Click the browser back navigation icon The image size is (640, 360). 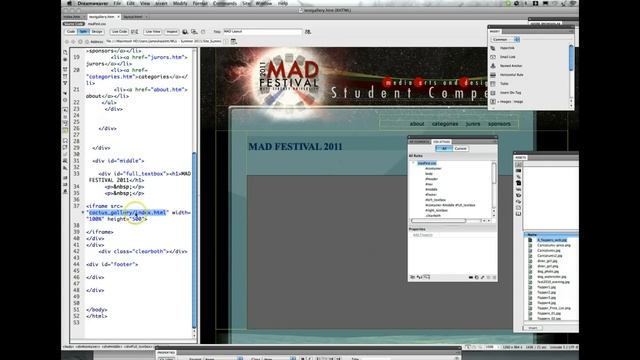coord(67,41)
